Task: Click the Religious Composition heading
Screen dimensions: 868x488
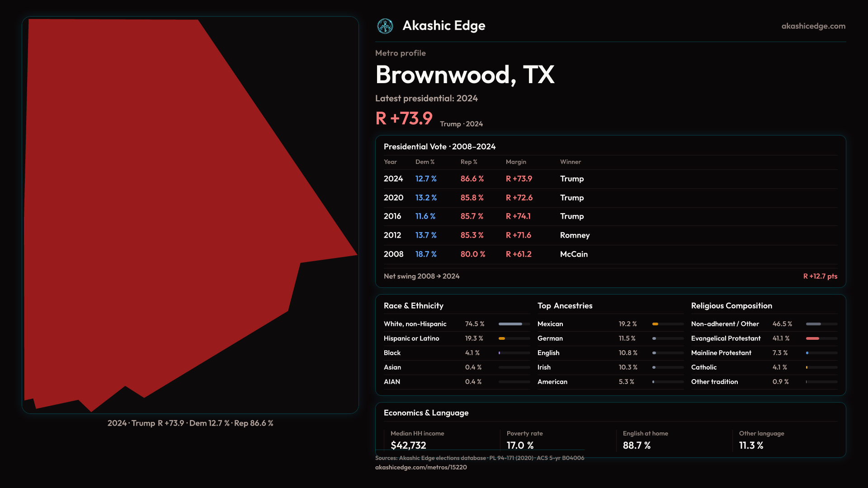Action: tap(731, 306)
